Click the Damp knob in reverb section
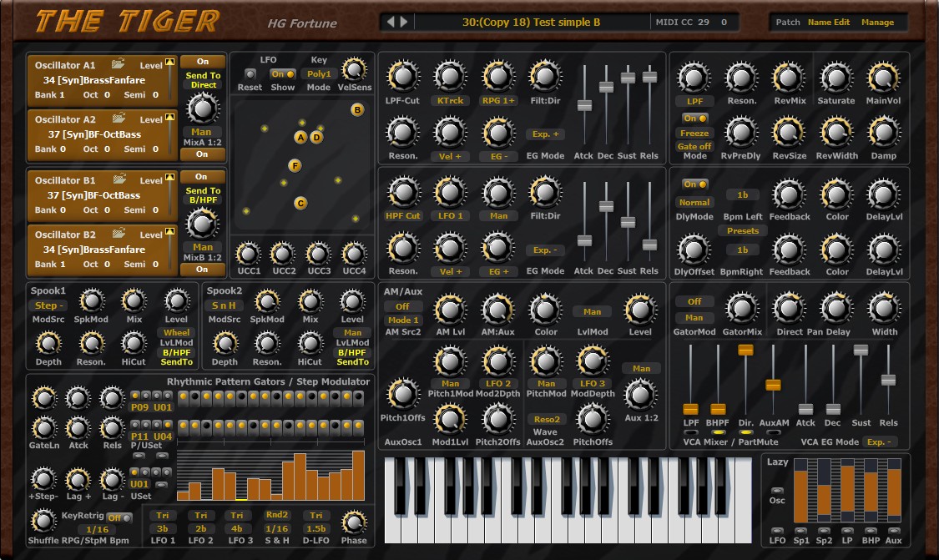Screen dimensions: 939x560 pyautogui.click(x=883, y=132)
